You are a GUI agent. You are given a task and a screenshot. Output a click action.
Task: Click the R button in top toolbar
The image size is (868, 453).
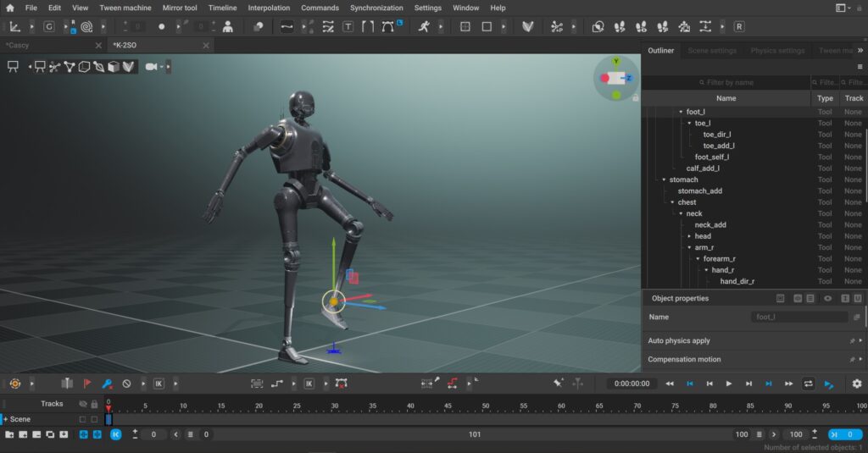click(739, 26)
